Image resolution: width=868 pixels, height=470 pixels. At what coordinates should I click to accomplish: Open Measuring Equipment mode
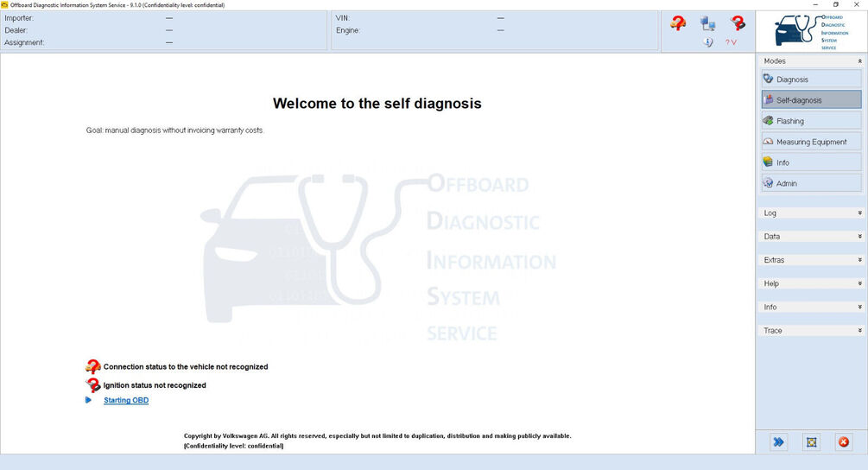(x=811, y=142)
